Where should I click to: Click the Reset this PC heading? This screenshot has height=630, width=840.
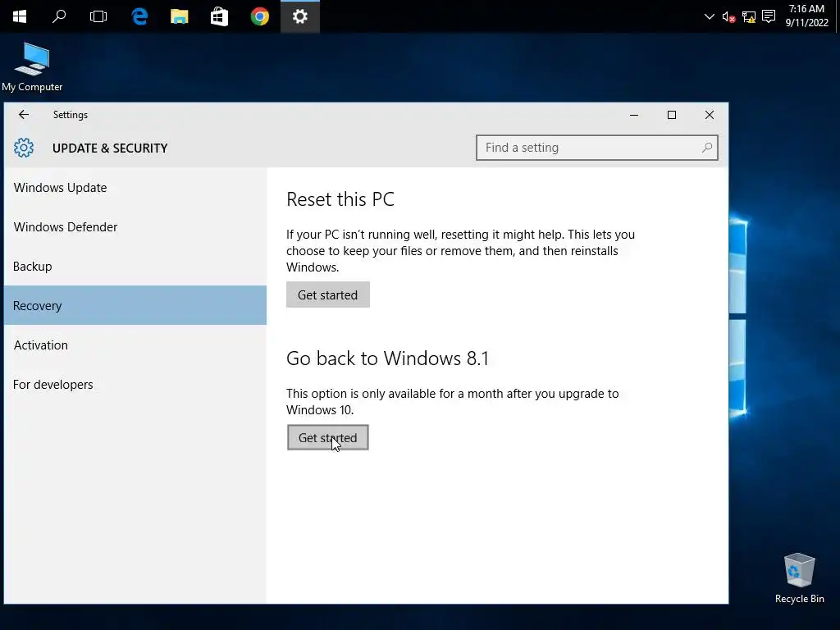click(340, 199)
